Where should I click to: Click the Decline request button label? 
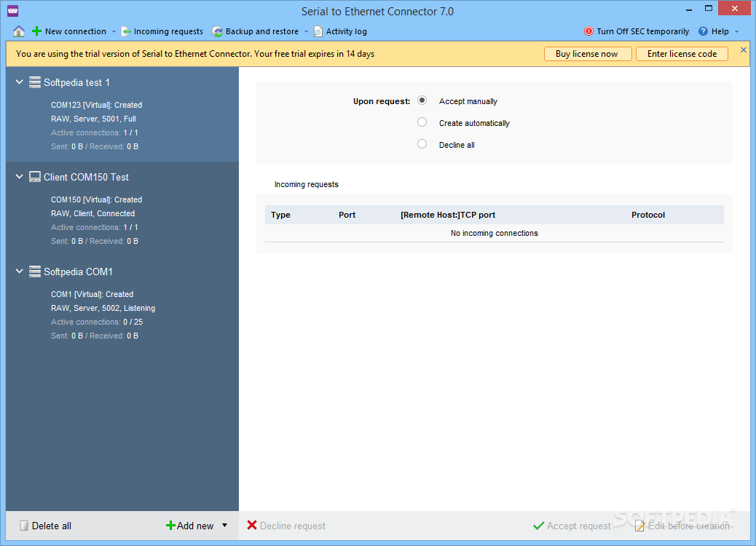[x=292, y=526]
